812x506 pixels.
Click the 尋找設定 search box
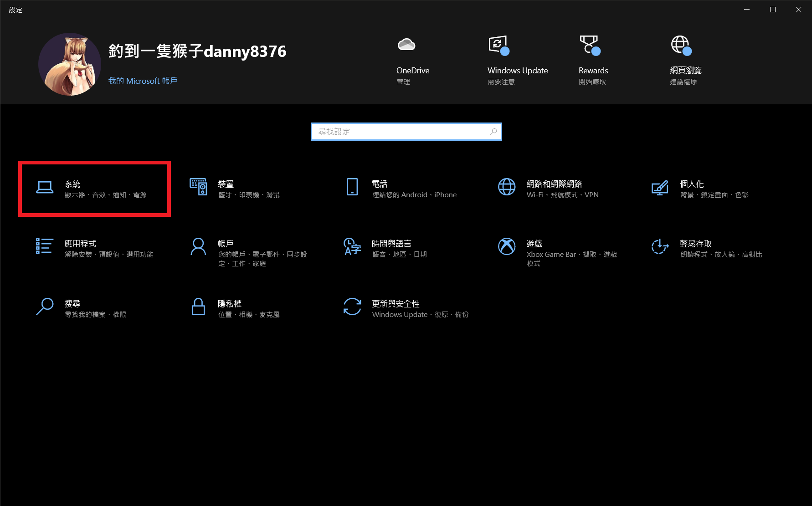[406, 132]
